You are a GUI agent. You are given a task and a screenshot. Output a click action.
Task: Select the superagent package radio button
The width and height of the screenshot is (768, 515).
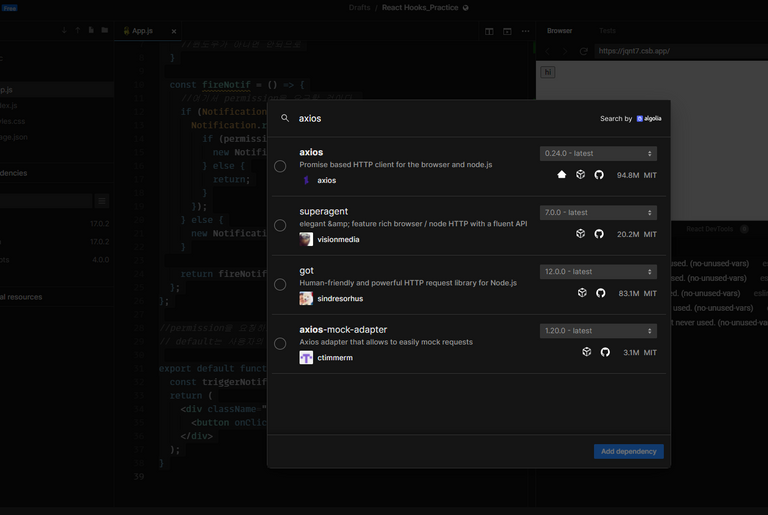tap(280, 225)
